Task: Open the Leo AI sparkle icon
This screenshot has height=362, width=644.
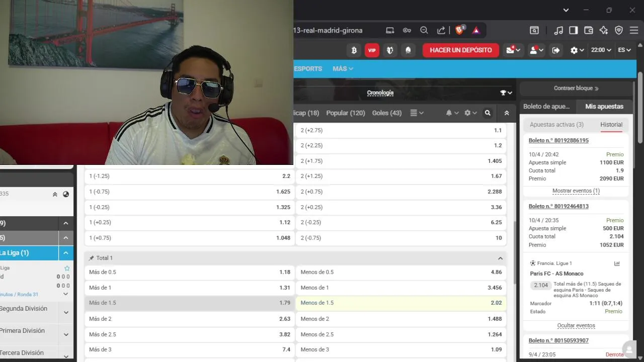Action: point(604,30)
